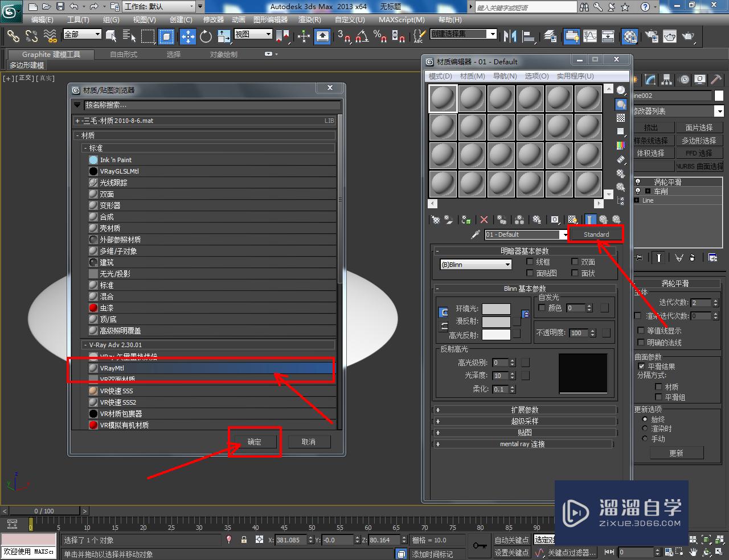Image resolution: width=729 pixels, height=560 pixels.
Task: Open the 导航(N) menu in material editor
Action: (x=505, y=76)
